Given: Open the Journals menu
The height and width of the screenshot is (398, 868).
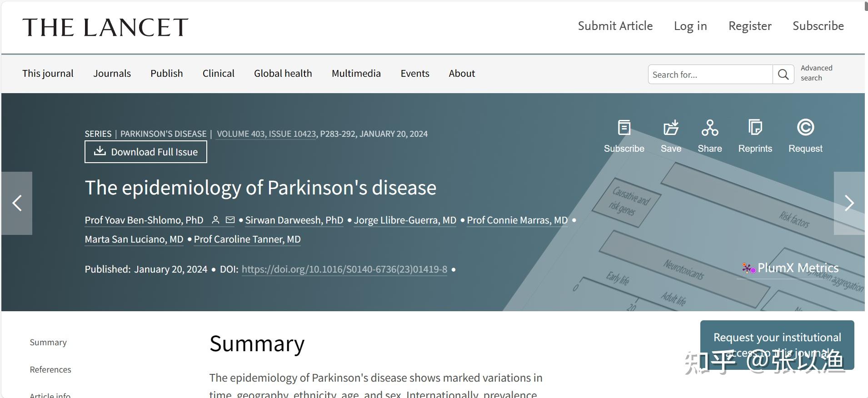Looking at the screenshot, I should point(112,73).
